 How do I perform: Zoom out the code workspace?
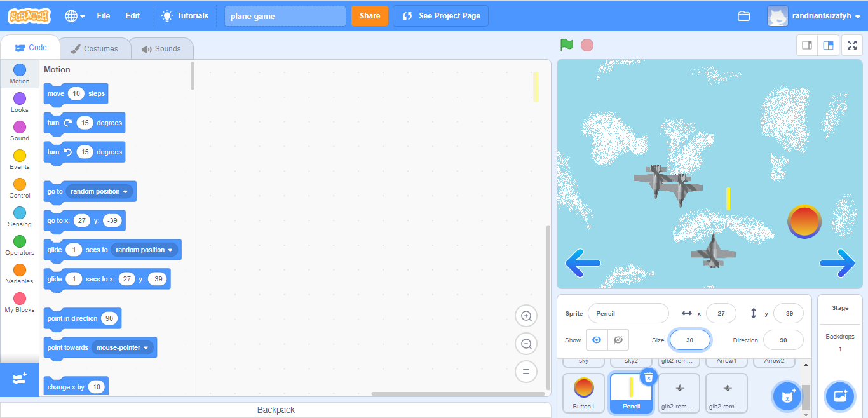click(x=526, y=344)
